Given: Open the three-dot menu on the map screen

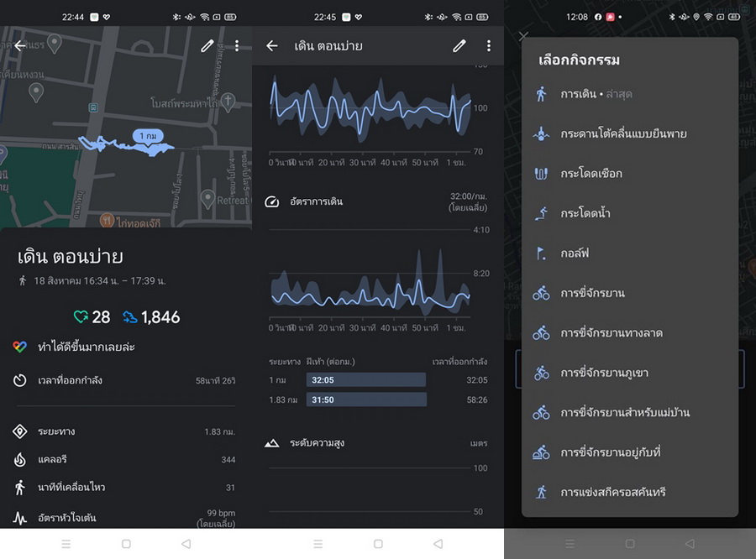Looking at the screenshot, I should point(237,46).
